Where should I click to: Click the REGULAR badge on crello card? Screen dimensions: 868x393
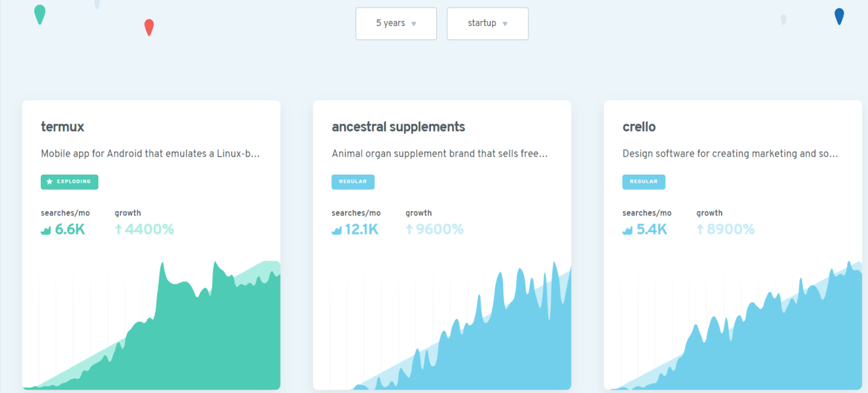tap(644, 182)
